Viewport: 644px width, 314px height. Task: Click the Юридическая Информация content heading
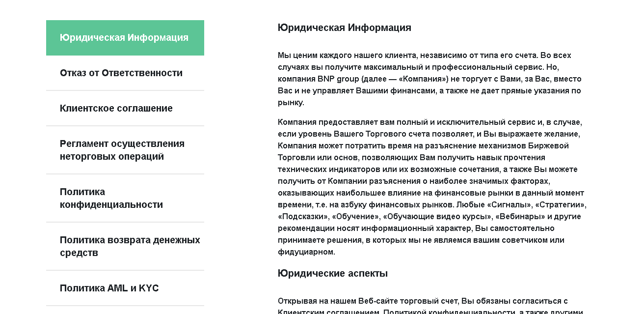[344, 28]
